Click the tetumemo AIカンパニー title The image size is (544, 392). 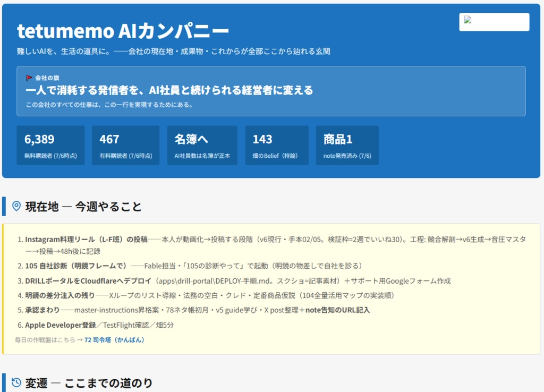pyautogui.click(x=123, y=31)
